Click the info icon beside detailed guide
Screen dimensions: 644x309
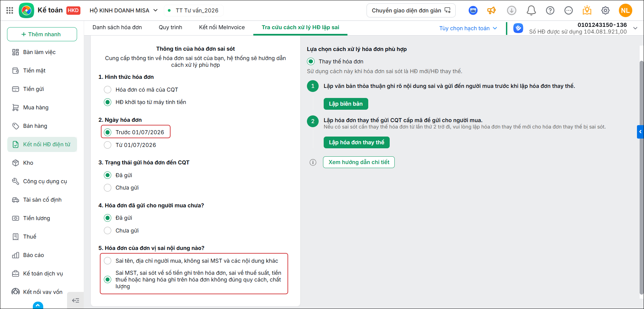point(313,162)
